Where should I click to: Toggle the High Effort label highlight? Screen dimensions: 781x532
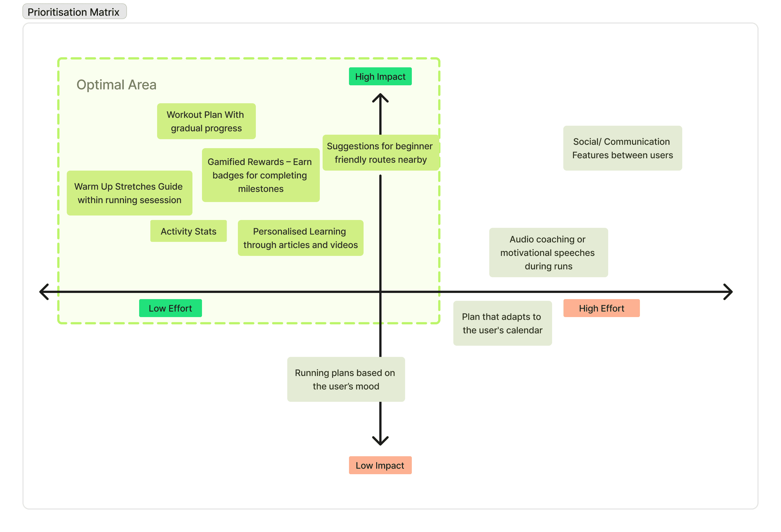[601, 308]
